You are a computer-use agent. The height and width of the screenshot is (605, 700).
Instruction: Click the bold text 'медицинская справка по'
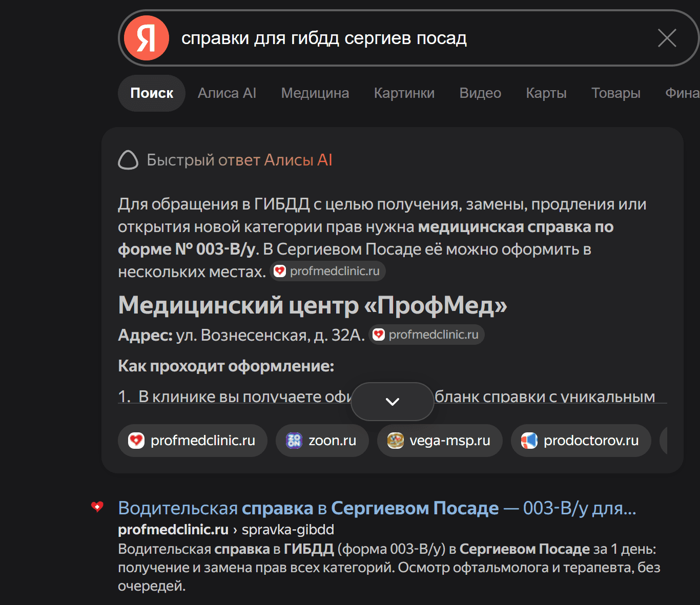(516, 227)
